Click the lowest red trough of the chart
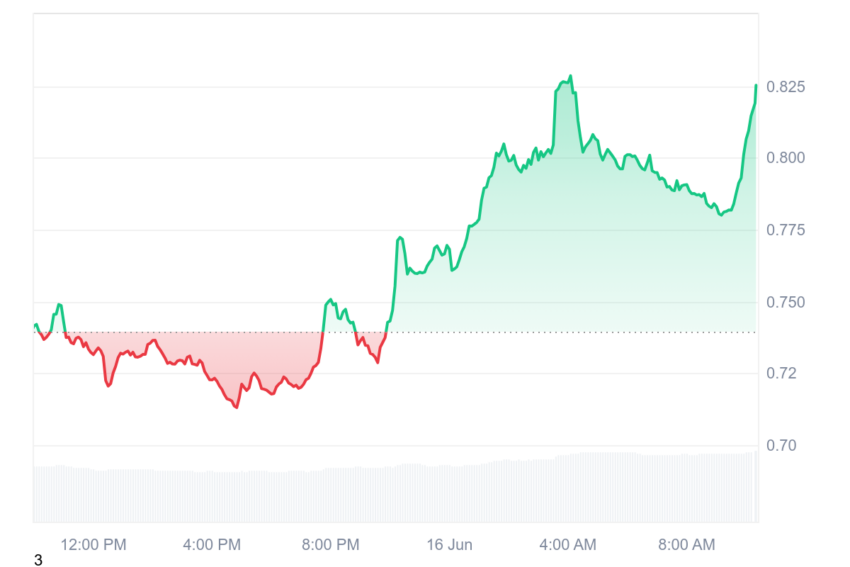 tap(237, 407)
